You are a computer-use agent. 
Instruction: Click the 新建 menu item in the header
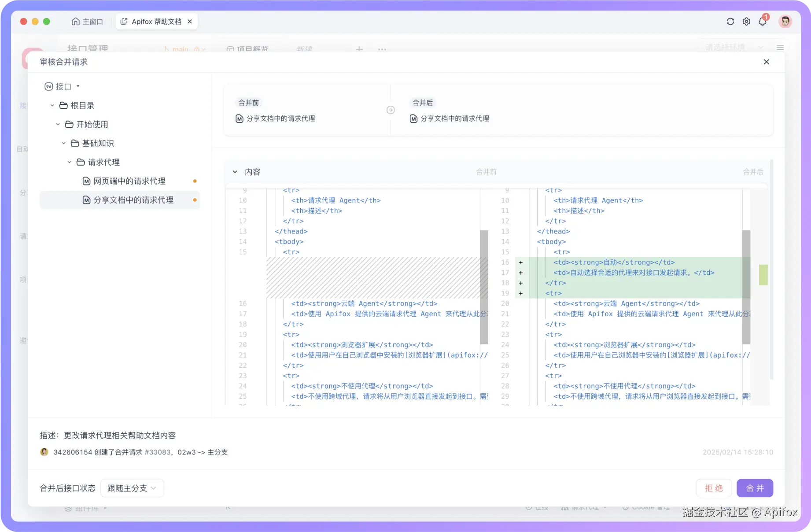coord(305,49)
